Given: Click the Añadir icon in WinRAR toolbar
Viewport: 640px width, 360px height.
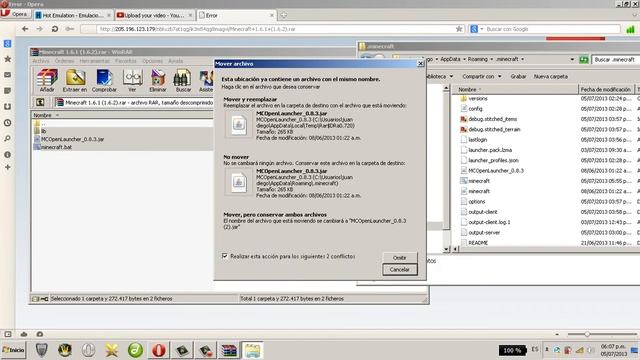Looking at the screenshot, I should click(47, 80).
